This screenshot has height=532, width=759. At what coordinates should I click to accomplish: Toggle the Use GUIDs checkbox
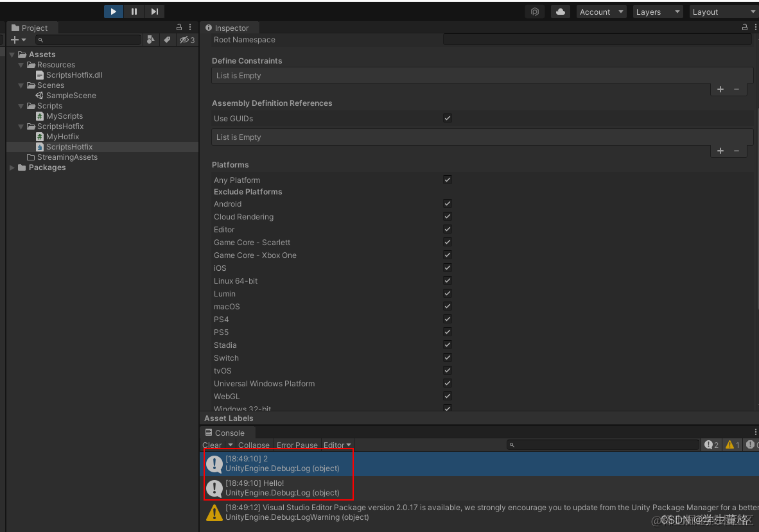[x=448, y=119]
